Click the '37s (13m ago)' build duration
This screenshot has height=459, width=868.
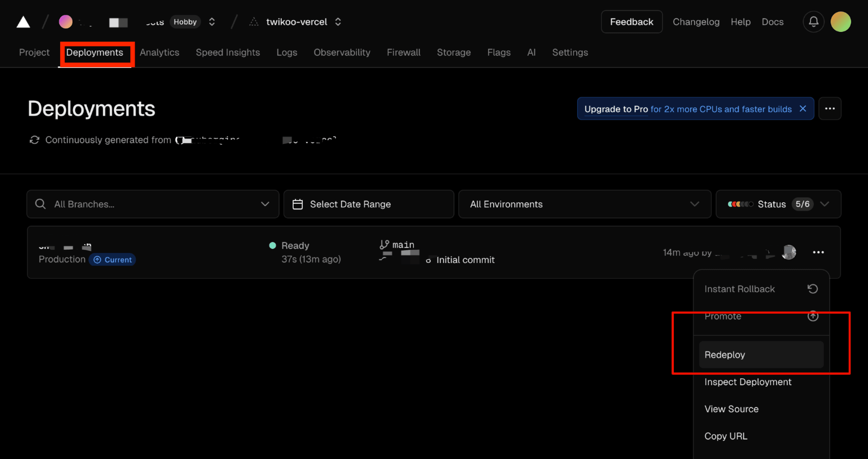click(x=311, y=259)
